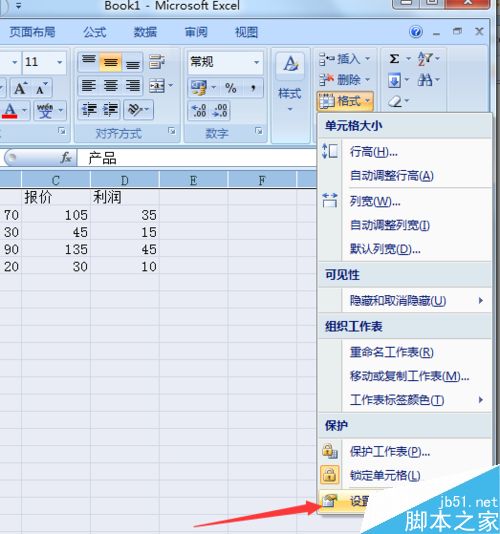500x534 pixels.
Task: Choose 移动或复制工作表(M)
Action: (405, 376)
